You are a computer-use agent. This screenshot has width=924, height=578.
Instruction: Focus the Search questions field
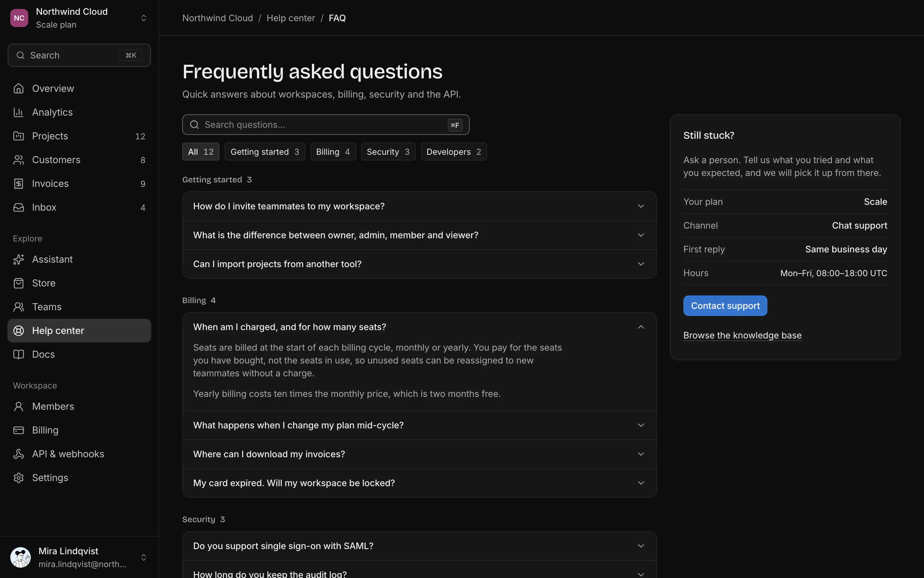coord(326,125)
